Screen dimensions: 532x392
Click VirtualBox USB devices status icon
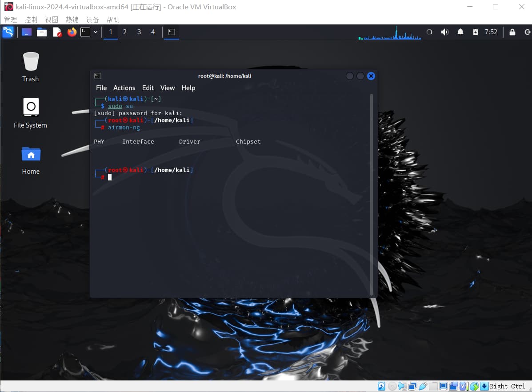pyautogui.click(x=423, y=386)
